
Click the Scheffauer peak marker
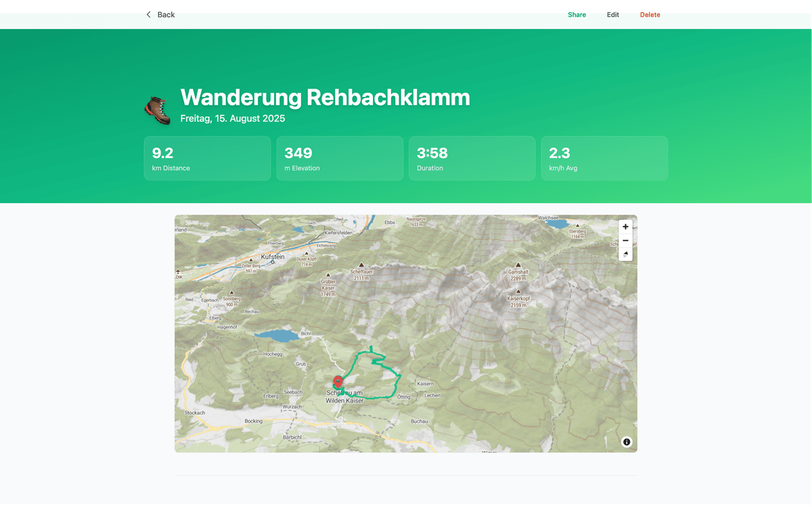(x=361, y=265)
